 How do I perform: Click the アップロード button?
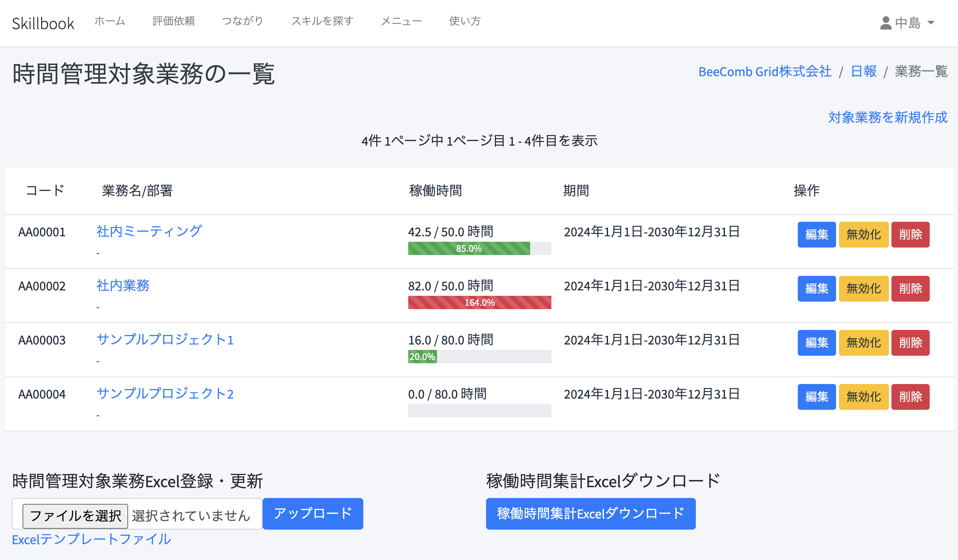click(313, 514)
